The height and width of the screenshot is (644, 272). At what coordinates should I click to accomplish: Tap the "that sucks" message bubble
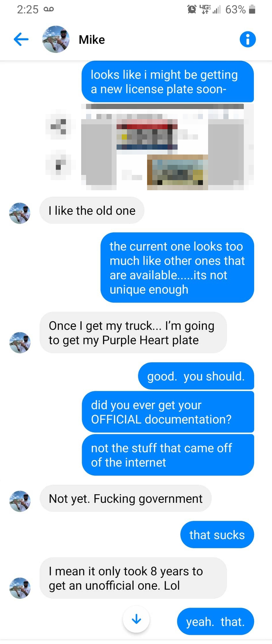217,535
